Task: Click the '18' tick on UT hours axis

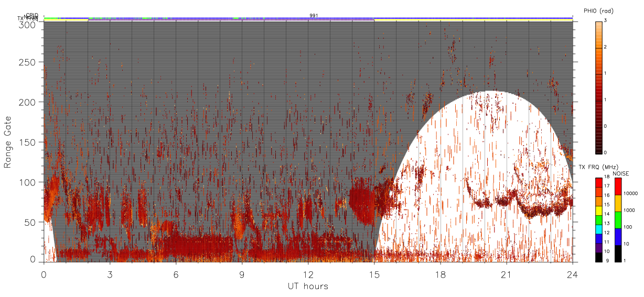Action: 440,274
